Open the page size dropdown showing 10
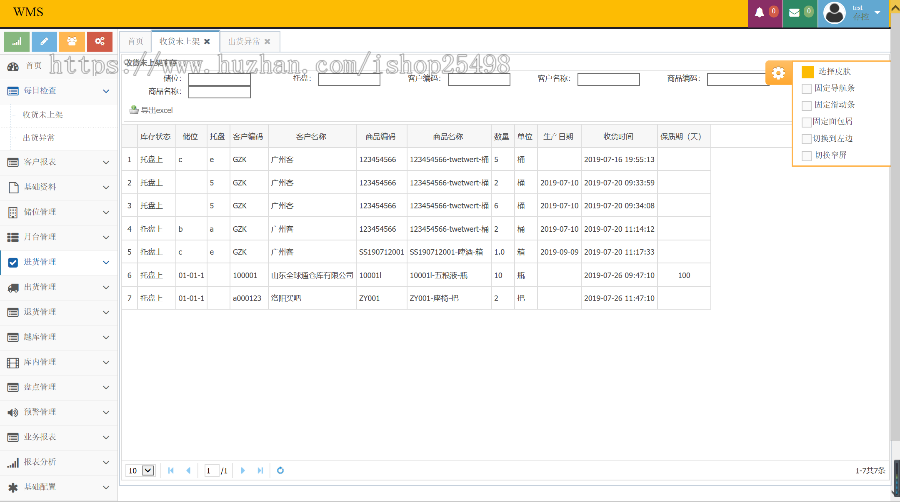 click(140, 470)
